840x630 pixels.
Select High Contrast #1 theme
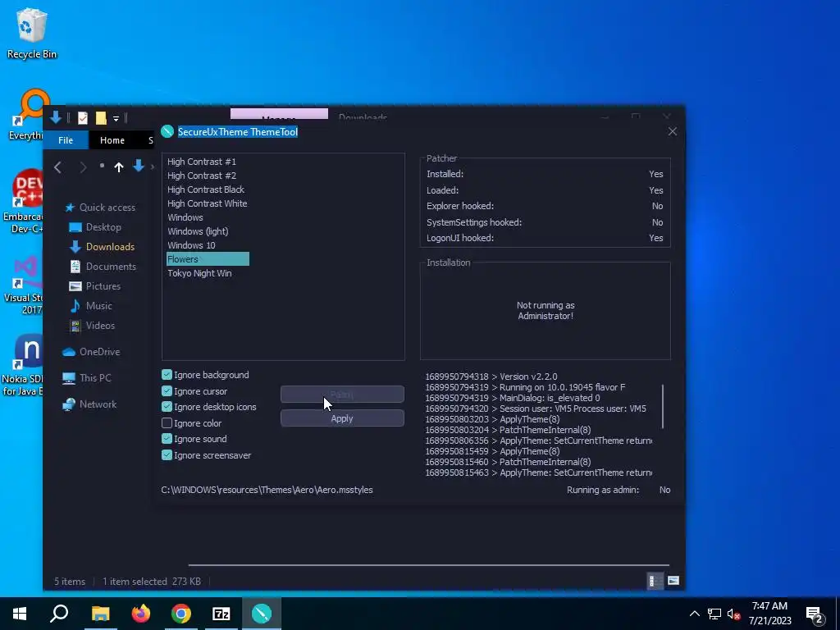(x=202, y=162)
